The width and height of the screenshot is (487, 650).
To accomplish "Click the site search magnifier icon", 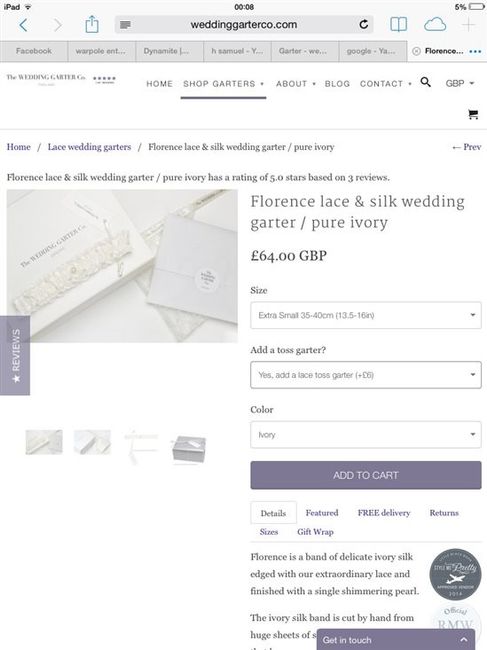I will click(x=425, y=82).
